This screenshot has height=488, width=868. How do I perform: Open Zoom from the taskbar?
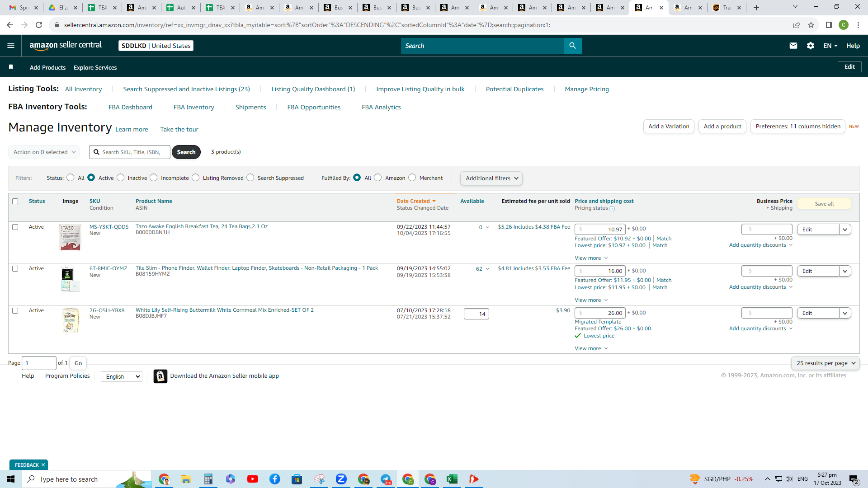[341, 479]
